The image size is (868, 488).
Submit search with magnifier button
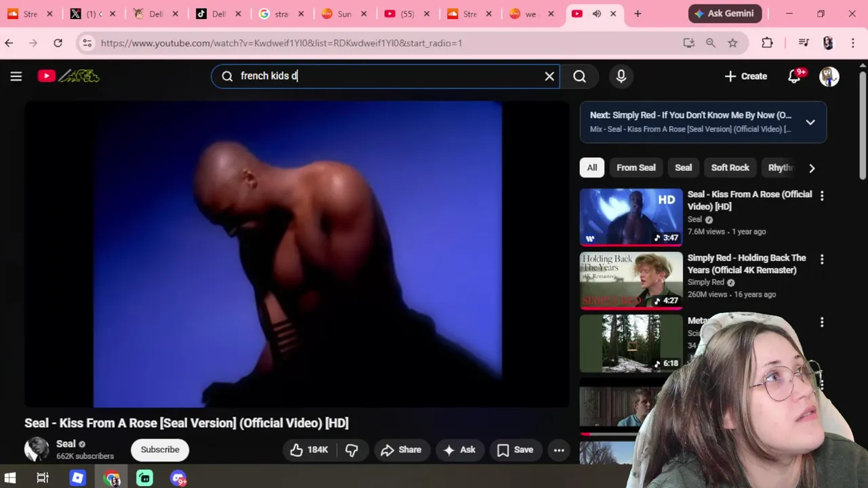click(579, 76)
